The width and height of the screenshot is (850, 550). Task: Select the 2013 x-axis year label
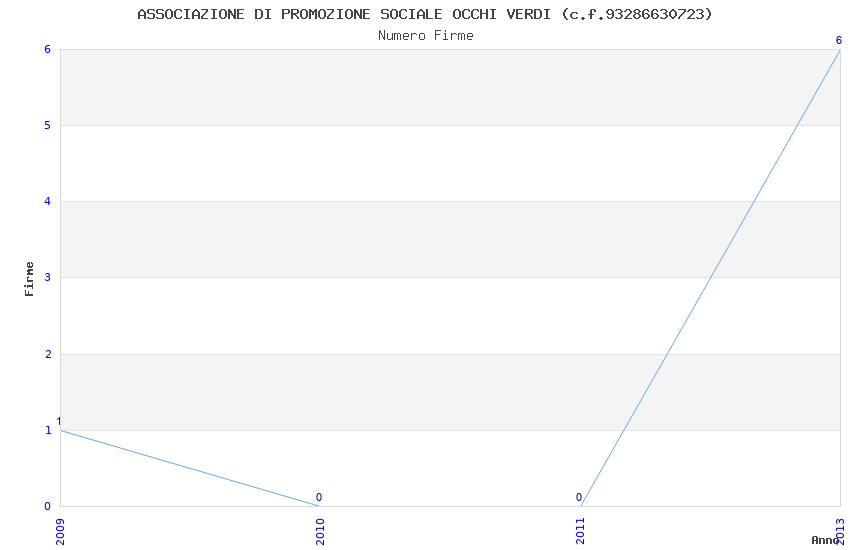click(840, 532)
